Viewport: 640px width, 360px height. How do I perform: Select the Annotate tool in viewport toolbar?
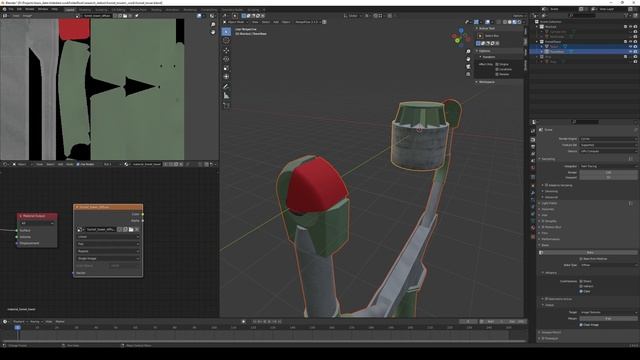226,87
